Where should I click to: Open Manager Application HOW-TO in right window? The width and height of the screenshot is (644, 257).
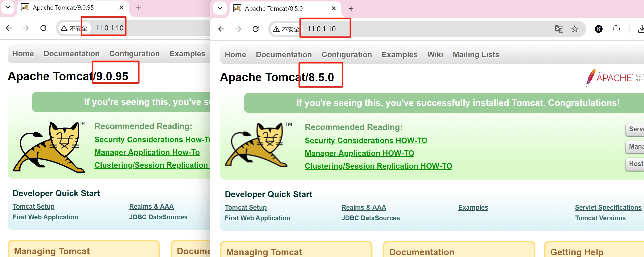(x=359, y=153)
